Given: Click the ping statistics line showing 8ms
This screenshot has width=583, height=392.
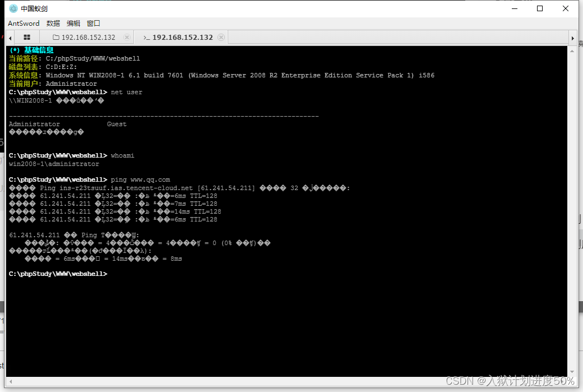Looking at the screenshot, I should click(x=103, y=259).
